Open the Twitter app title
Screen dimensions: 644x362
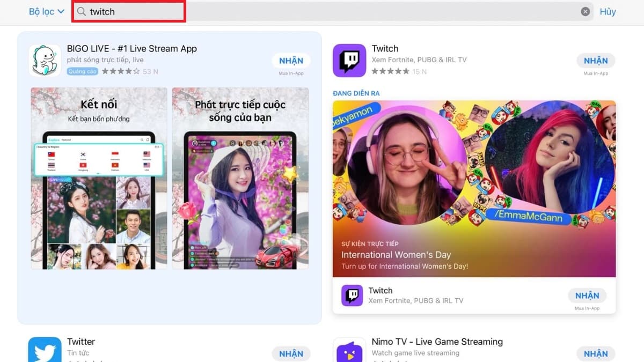coord(81,342)
